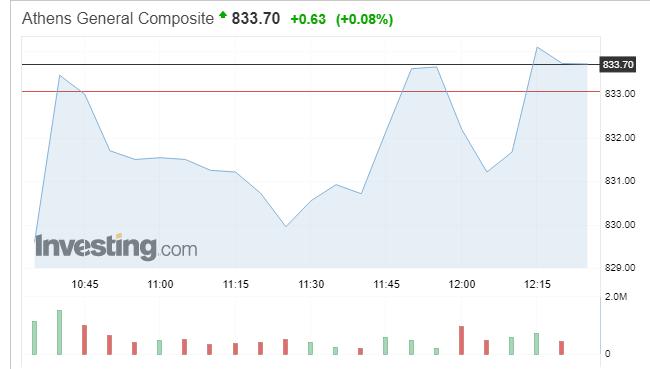Select the 10:45 time axis label

[85, 284]
